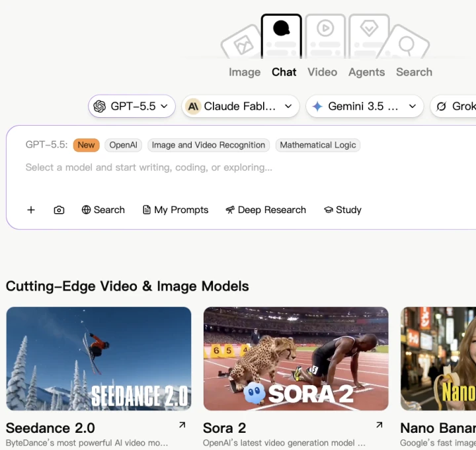
Task: Click the arrow icon next to Seedance 2.0
Action: click(182, 425)
